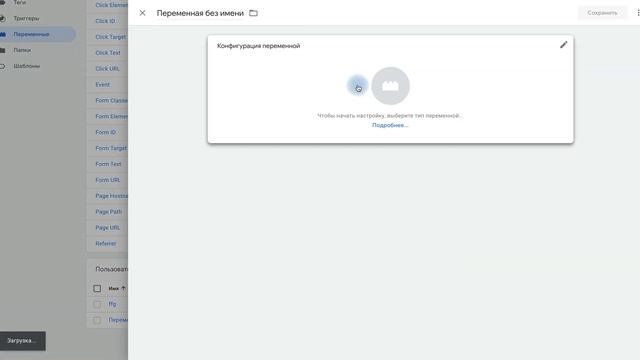Open Переменные in the sidebar
Screen dimensions: 640x360
[31, 34]
